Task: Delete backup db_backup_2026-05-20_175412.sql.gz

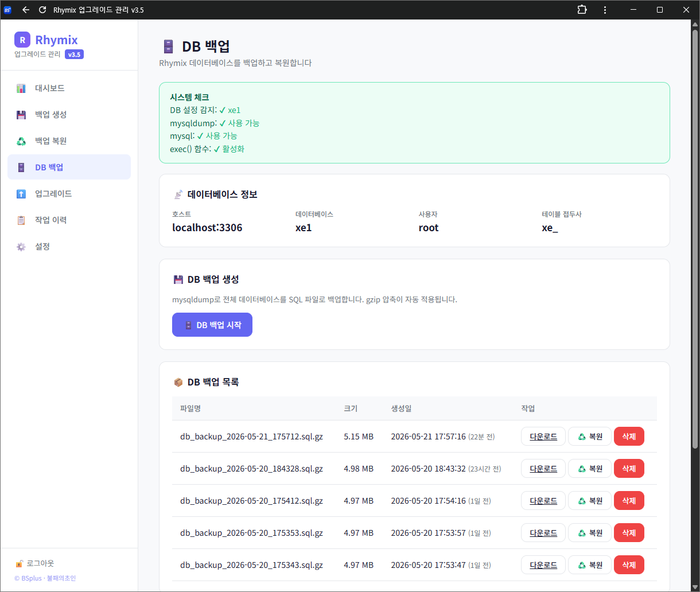Action: (629, 501)
